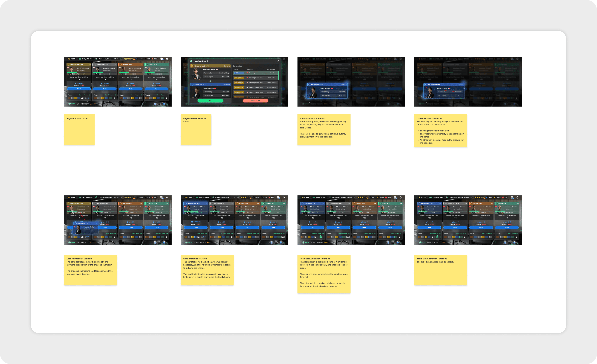The height and width of the screenshot is (364, 597).
Task: Click white lock slot on Experienced CFO team row
Action: pos(82,98)
